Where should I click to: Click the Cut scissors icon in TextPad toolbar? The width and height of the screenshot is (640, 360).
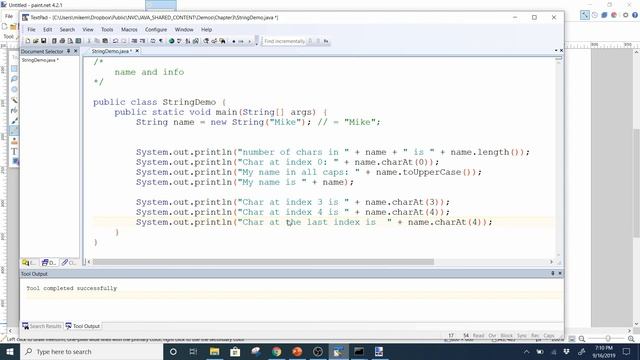89,41
